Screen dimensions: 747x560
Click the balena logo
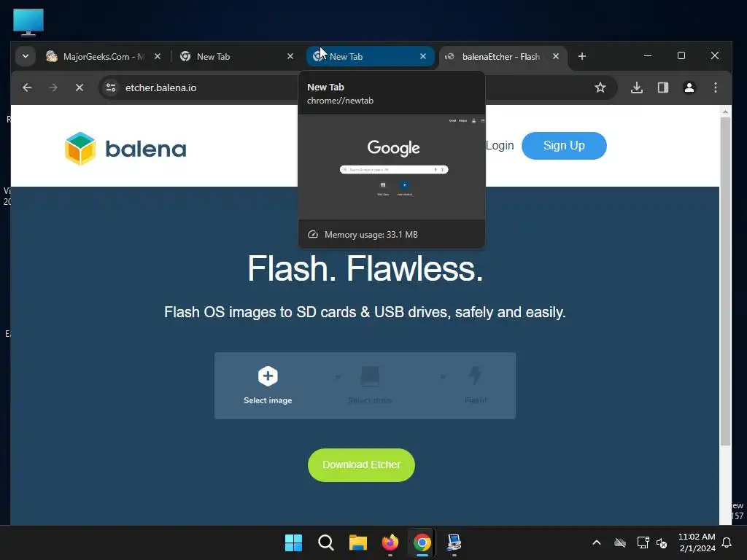tap(125, 149)
